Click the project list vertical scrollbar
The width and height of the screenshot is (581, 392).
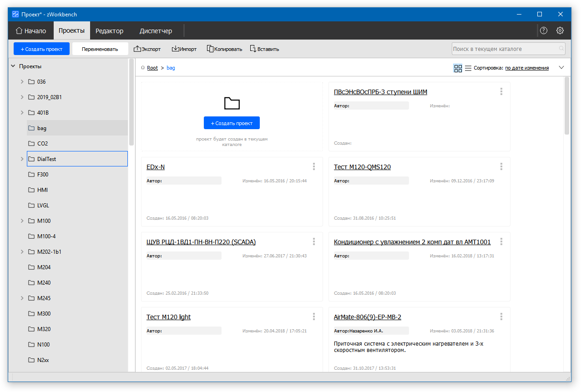point(567,106)
